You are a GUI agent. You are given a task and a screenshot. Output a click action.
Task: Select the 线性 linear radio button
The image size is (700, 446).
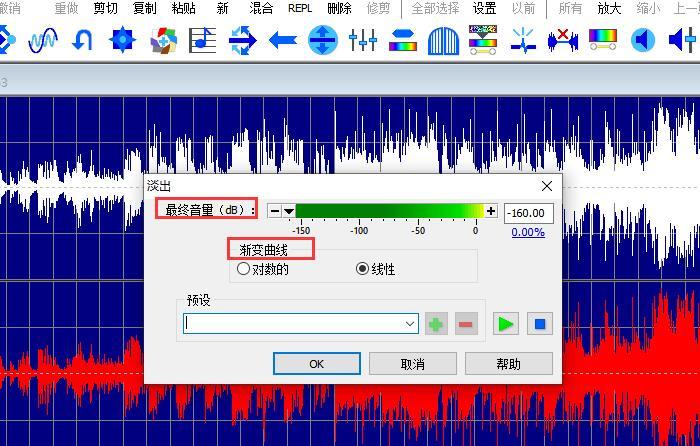click(376, 269)
